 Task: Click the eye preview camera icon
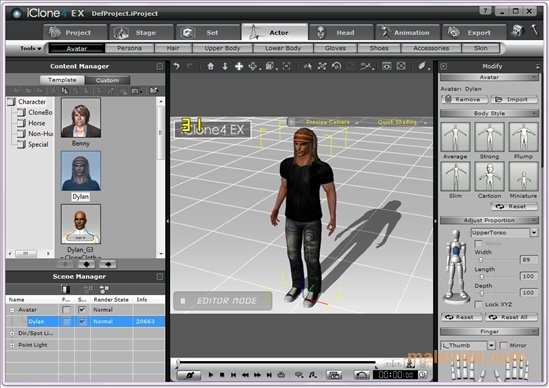click(x=387, y=66)
